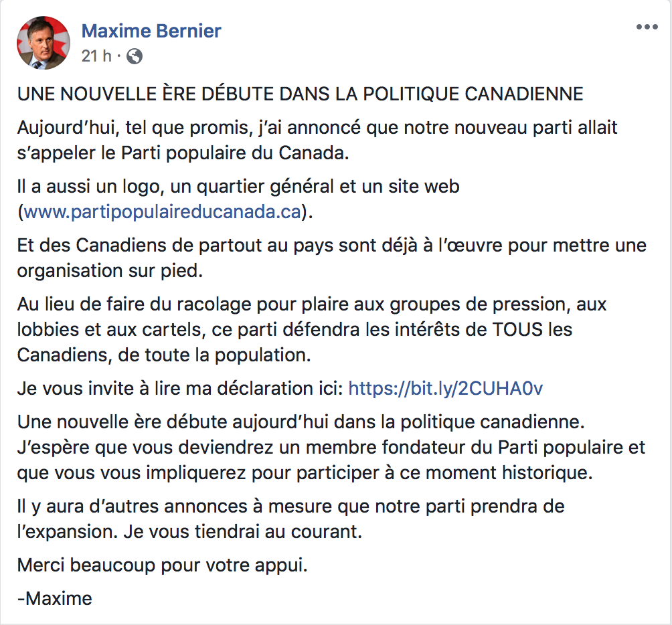Click the line J'espère que vous deviendrez un membre
Viewport: 672px width, 625px height.
point(331,447)
